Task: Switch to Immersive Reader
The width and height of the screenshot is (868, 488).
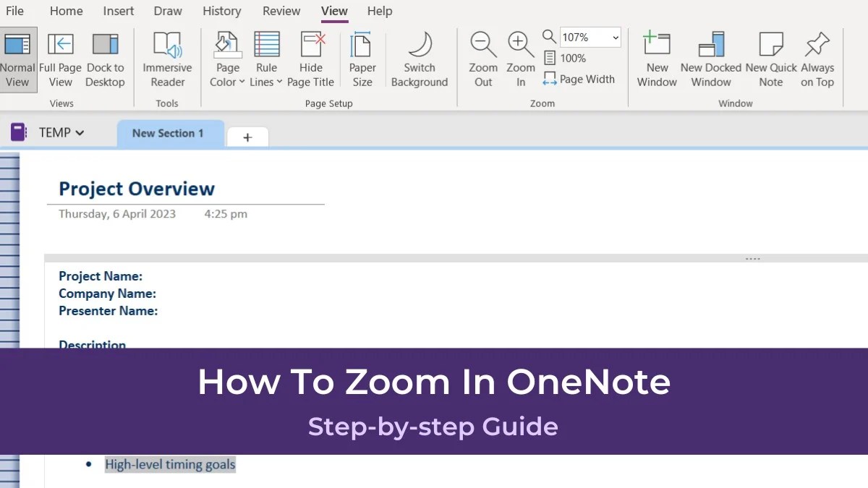Action: 167,58
